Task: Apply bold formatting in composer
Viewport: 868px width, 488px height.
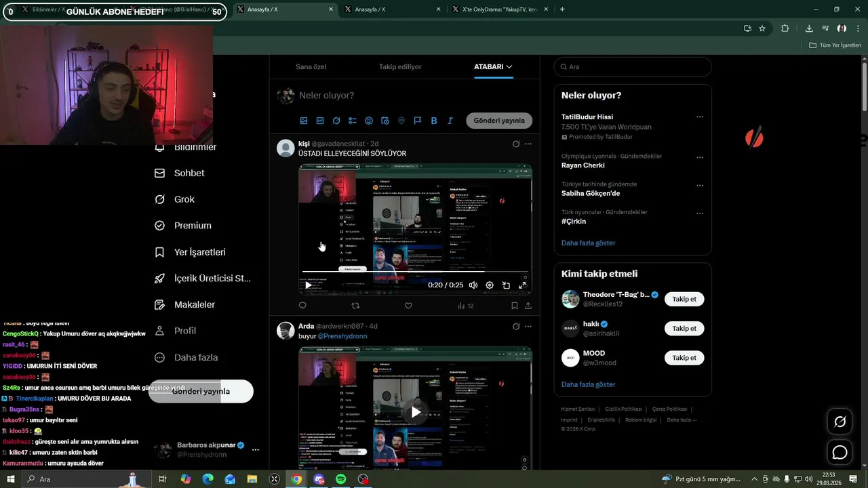Action: coord(434,121)
